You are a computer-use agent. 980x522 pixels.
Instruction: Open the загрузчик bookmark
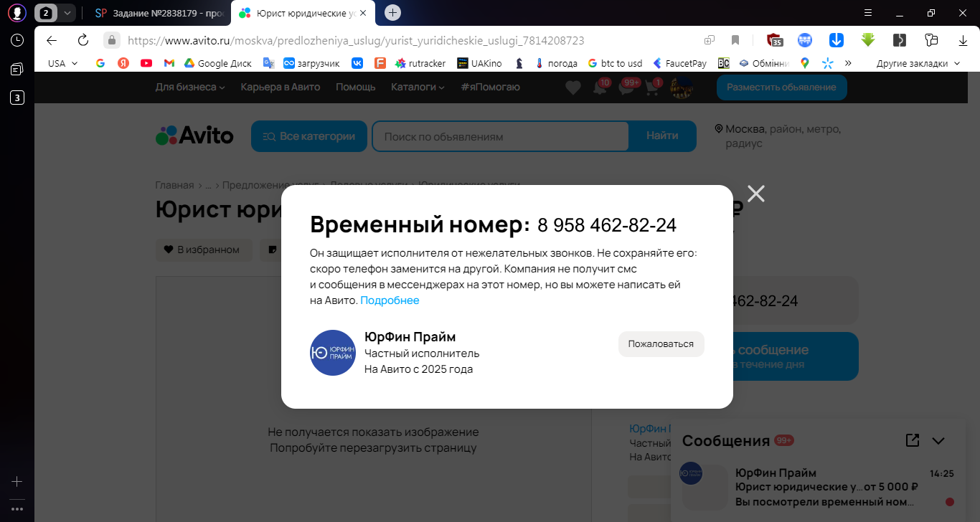[x=311, y=63]
